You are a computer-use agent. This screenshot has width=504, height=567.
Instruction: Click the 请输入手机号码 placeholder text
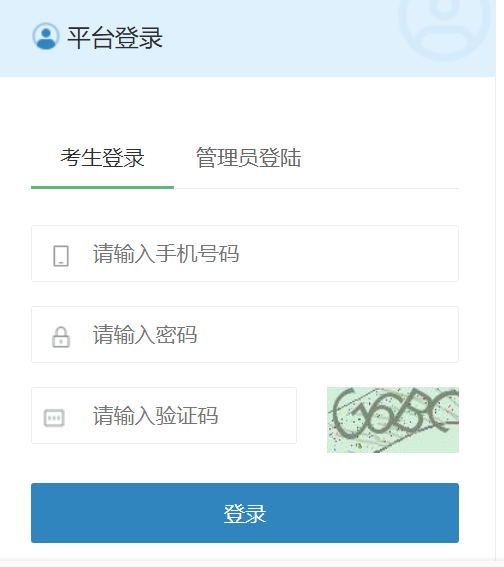[x=166, y=253]
